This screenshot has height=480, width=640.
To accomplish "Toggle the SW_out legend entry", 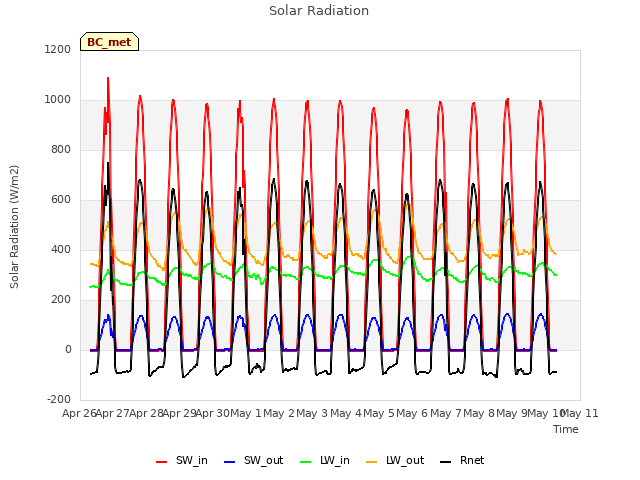I will tap(253, 460).
